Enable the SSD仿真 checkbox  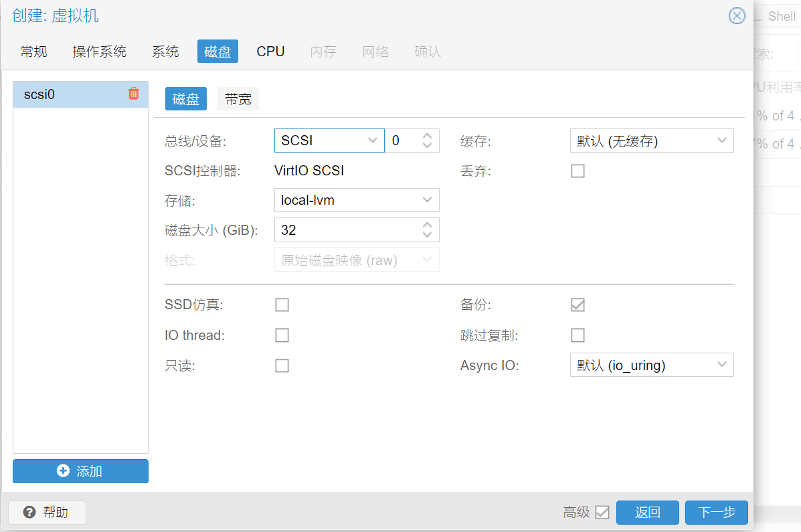(x=282, y=305)
